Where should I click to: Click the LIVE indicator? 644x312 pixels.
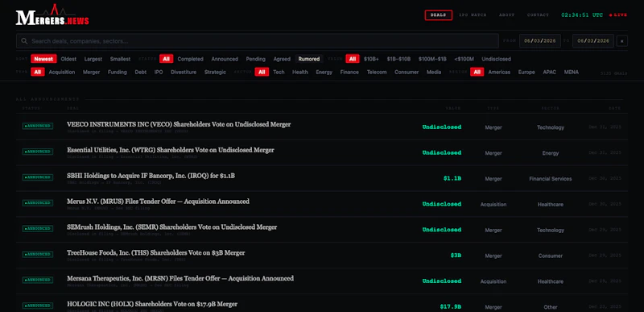click(618, 15)
